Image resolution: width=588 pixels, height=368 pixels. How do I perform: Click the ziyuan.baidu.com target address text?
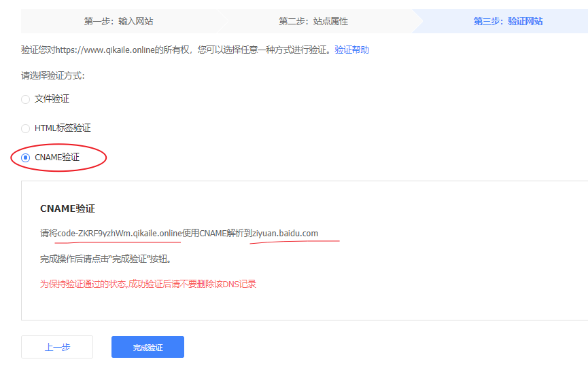point(285,234)
